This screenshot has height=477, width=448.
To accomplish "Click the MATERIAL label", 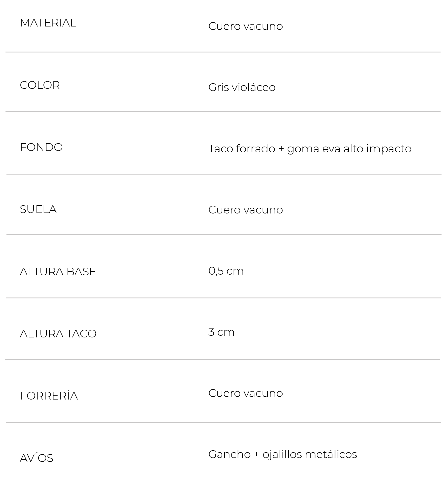I will point(48,23).
